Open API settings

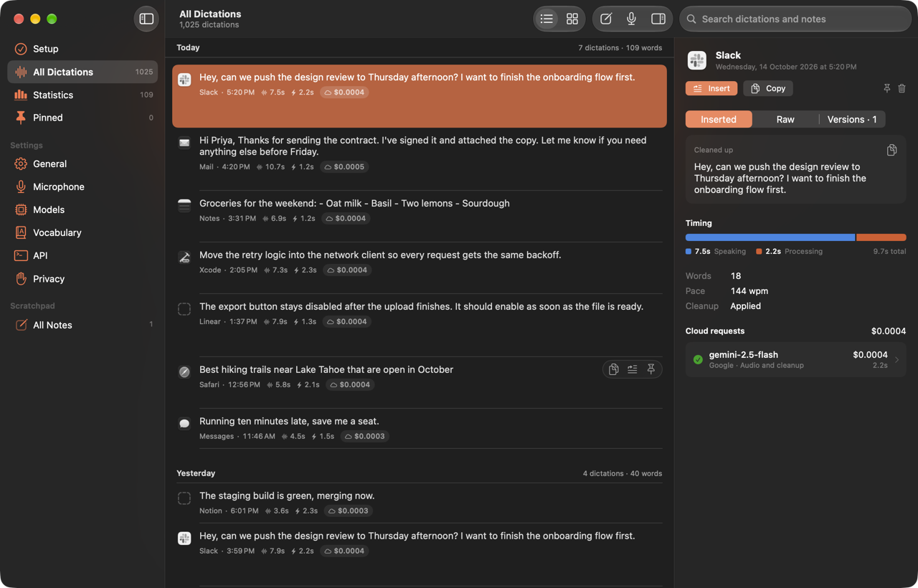tap(82, 255)
